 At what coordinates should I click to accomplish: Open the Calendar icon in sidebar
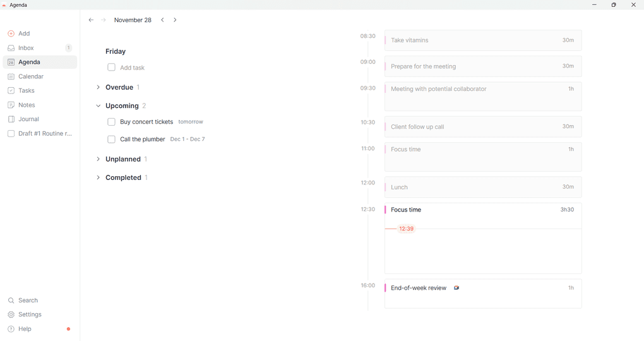click(11, 76)
